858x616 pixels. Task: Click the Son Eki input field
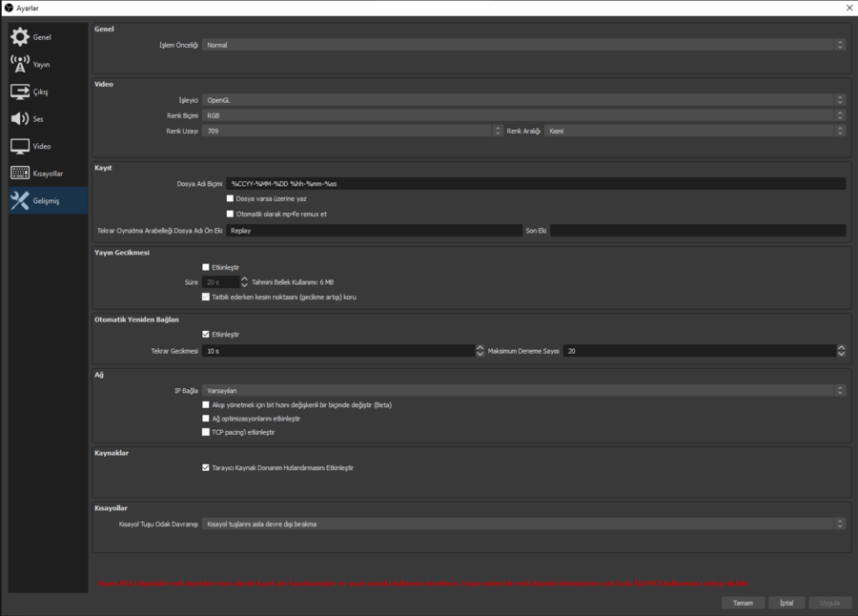point(698,231)
